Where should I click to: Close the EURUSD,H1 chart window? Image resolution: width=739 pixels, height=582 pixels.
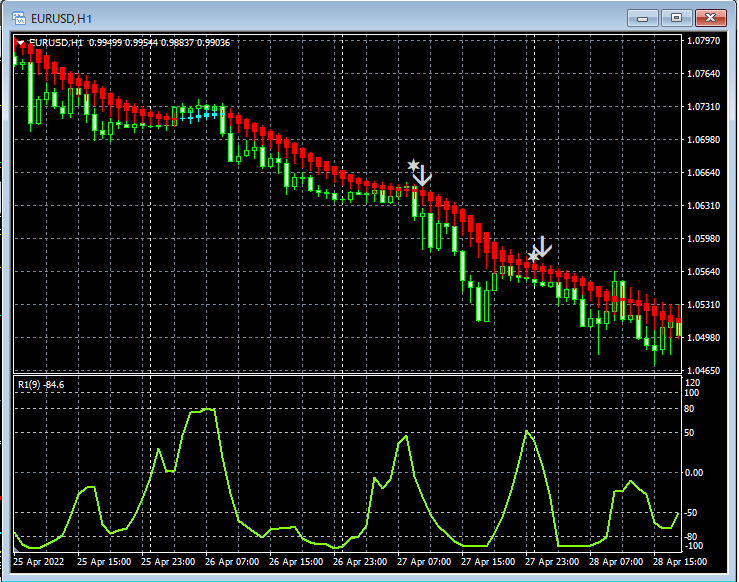[710, 18]
